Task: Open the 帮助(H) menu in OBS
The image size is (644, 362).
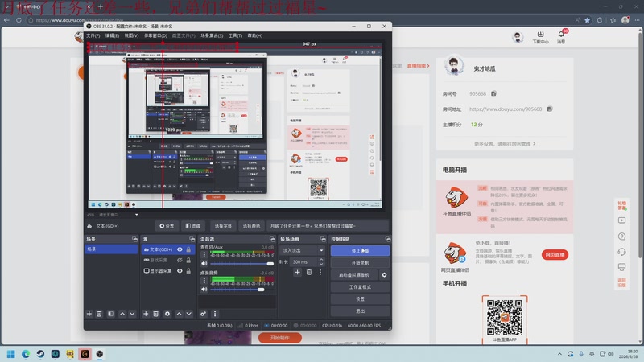Action: point(254,35)
